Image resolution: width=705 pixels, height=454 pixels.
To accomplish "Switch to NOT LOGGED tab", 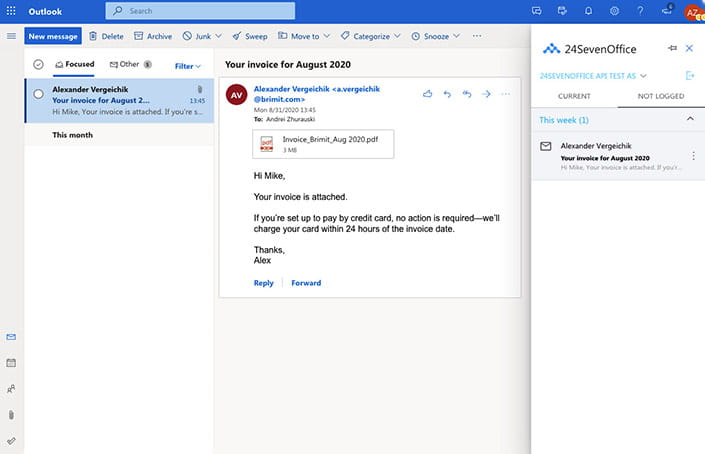I will tap(661, 96).
